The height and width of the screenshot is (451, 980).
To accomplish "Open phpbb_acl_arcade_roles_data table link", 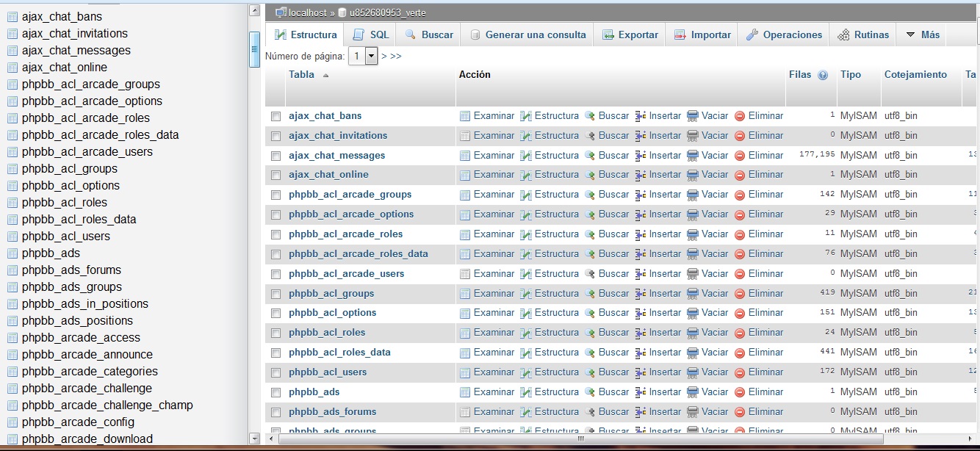I will pyautogui.click(x=358, y=254).
